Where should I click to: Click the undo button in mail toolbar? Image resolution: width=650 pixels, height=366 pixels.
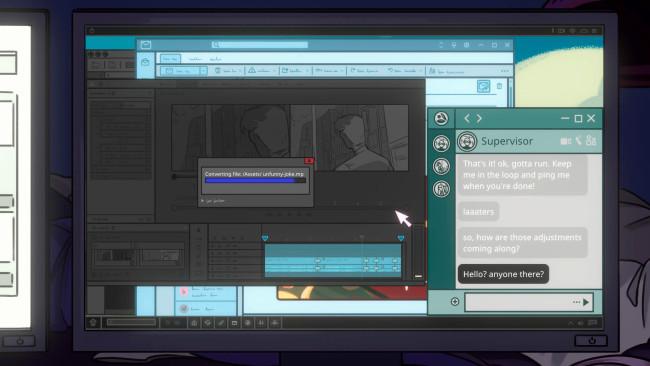coord(405,71)
